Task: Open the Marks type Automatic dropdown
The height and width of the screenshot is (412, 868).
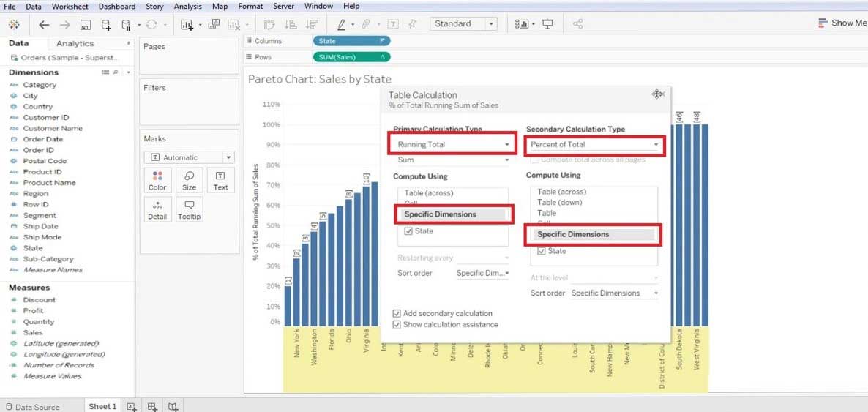Action: click(189, 158)
